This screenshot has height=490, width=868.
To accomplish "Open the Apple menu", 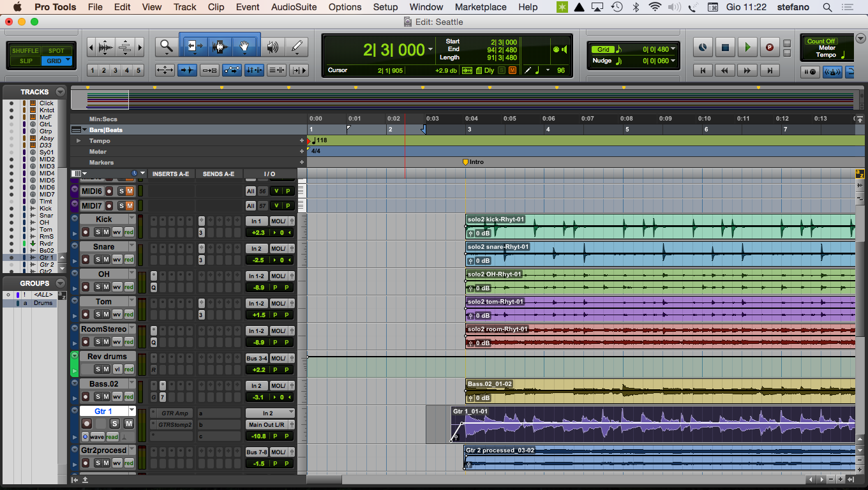I will [17, 7].
